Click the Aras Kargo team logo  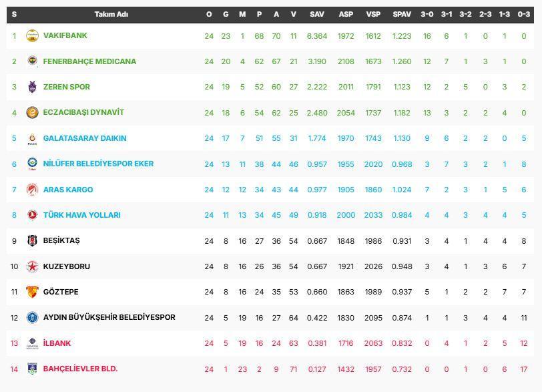32,190
